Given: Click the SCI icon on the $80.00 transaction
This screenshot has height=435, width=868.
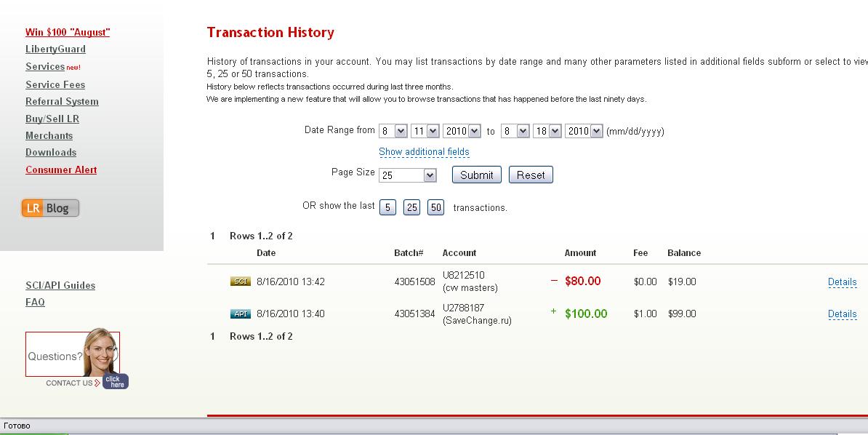Looking at the screenshot, I should [240, 282].
